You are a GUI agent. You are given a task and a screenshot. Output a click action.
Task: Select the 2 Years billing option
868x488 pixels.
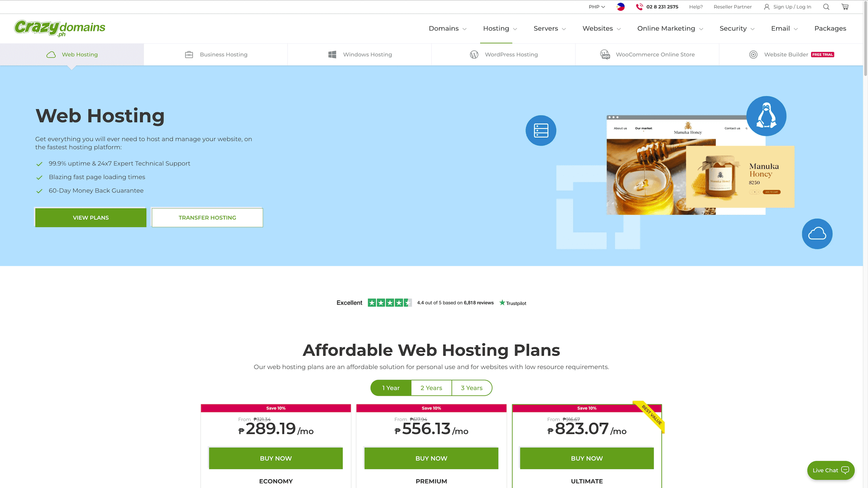point(431,388)
